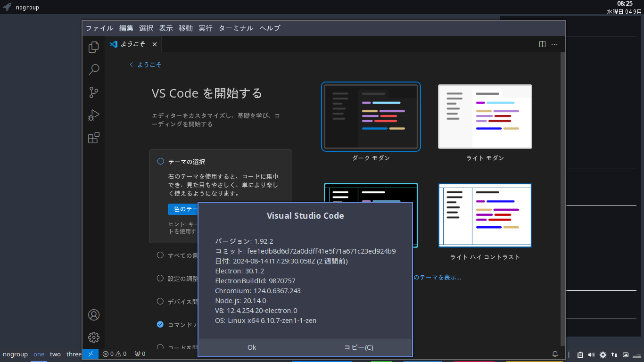Open the Extensions view

click(94, 138)
